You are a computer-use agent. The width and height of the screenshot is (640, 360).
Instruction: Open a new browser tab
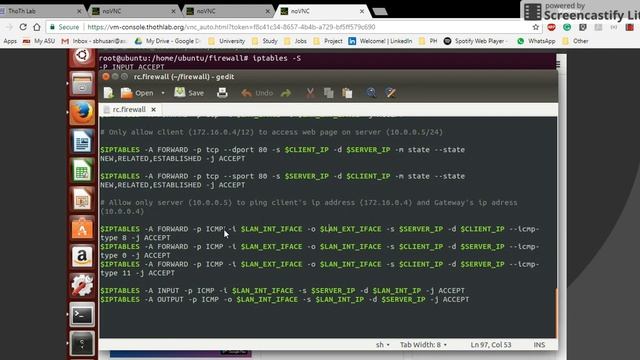[x=380, y=11]
